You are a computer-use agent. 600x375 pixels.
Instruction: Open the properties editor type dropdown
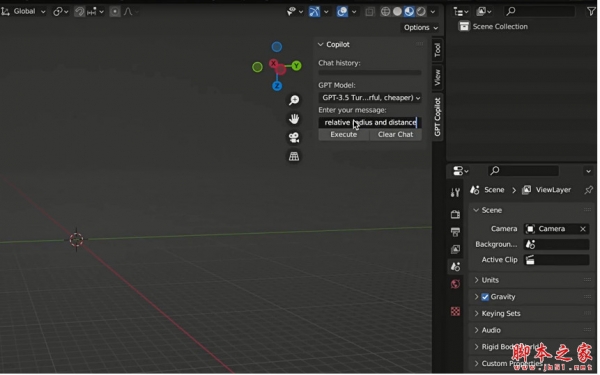(x=461, y=171)
